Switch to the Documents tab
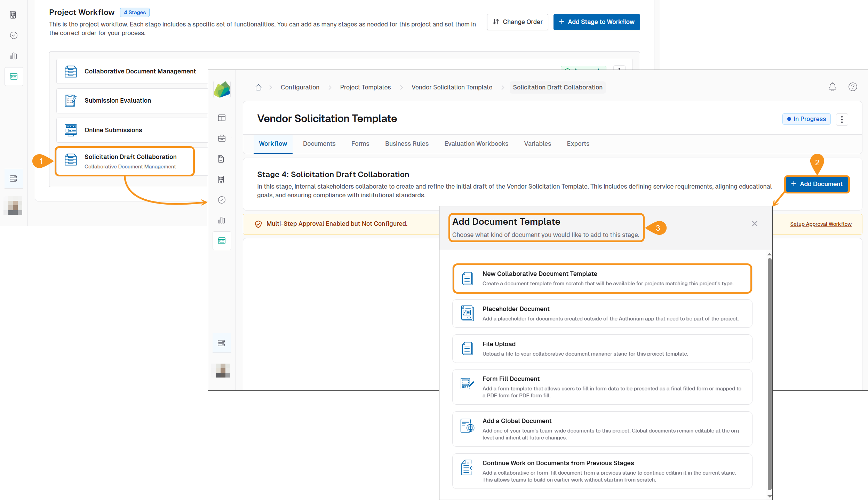868x500 pixels. click(x=319, y=144)
